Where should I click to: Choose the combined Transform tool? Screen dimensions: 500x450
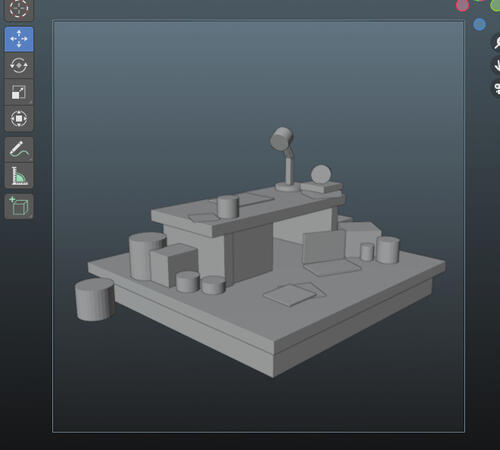tap(19, 119)
